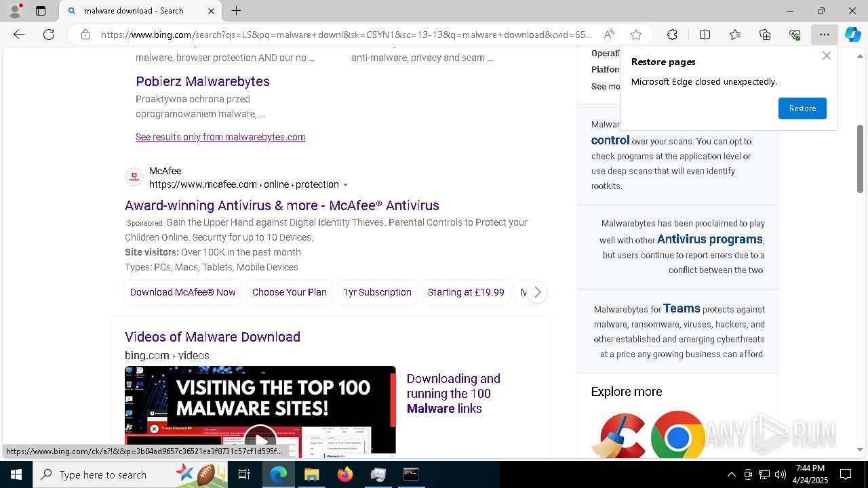Show hidden system tray icons

pos(731,474)
